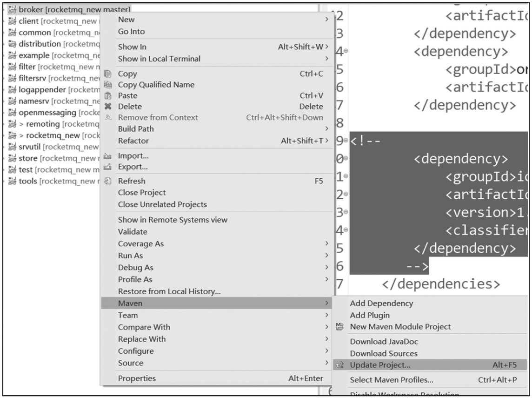Expand the Profile As submenu arrow
532x398 pixels.
coord(327,279)
